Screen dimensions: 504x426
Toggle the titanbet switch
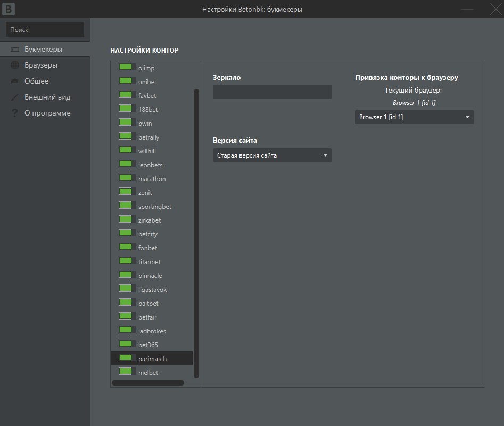127,260
